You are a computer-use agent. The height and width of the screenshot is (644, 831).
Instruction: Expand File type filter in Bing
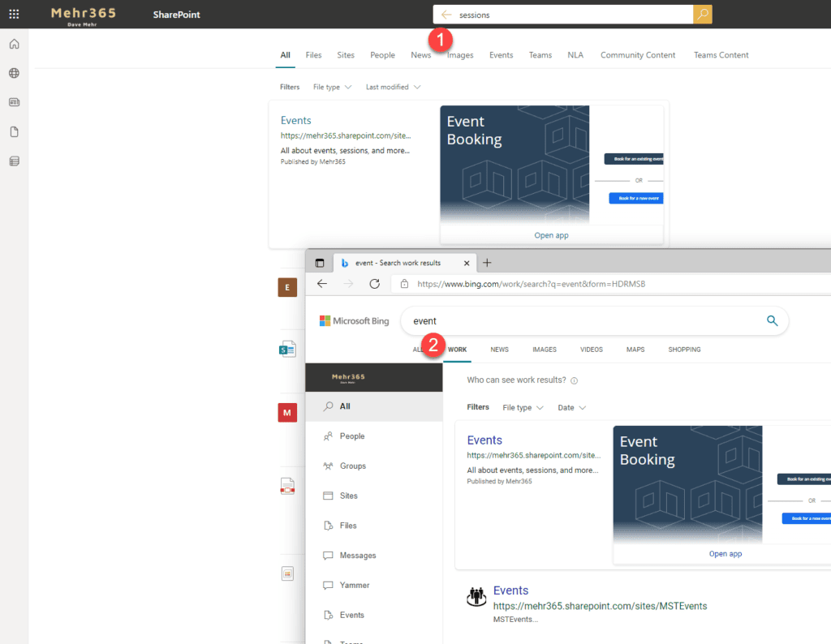coord(523,407)
